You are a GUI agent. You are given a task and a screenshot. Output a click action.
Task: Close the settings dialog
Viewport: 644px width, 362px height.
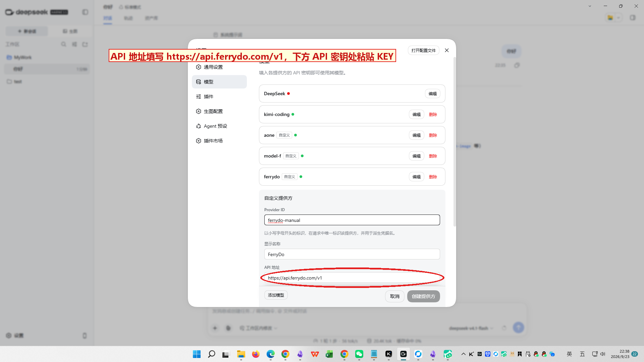point(446,50)
